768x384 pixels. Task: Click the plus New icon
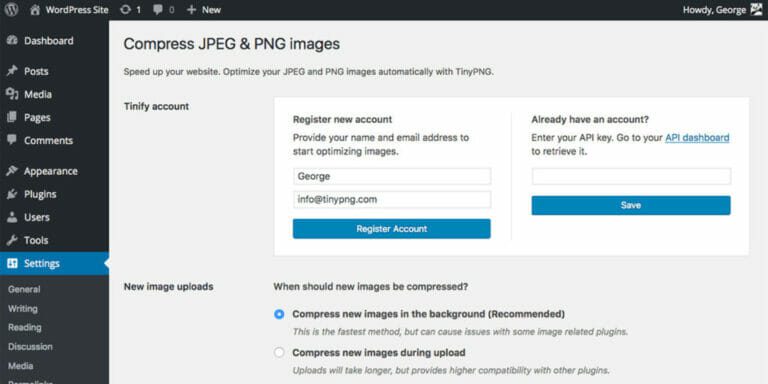click(192, 9)
